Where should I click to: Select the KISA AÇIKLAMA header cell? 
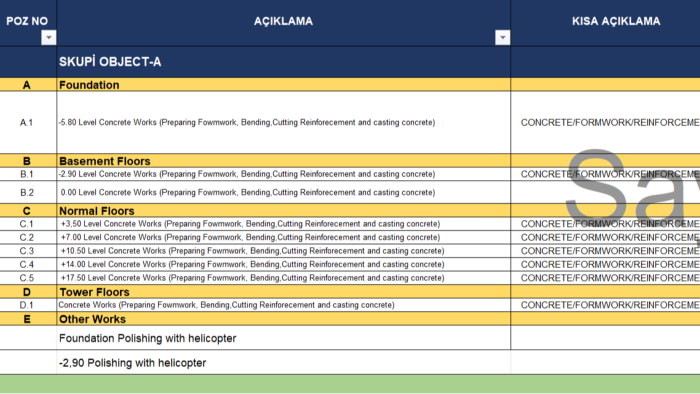point(605,23)
